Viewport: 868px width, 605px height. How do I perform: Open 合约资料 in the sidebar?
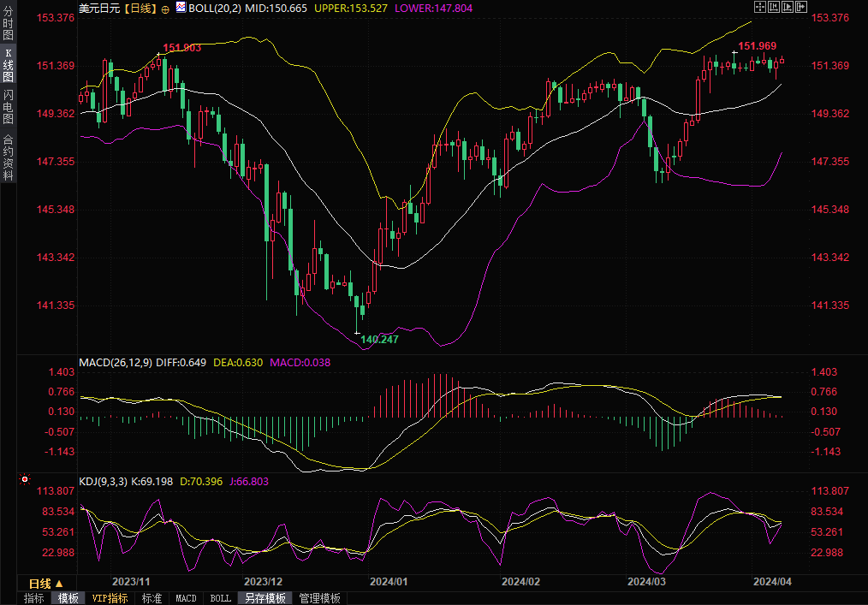tap(8, 157)
